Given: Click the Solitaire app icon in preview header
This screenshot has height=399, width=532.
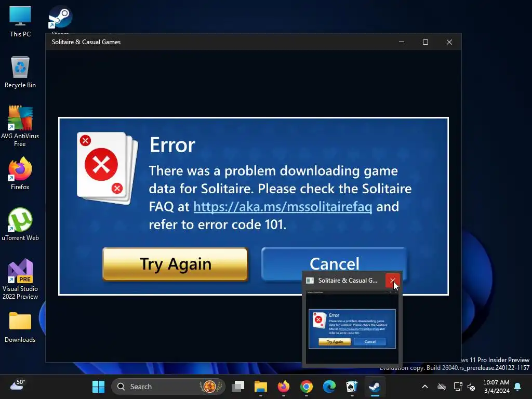Looking at the screenshot, I should 310,281.
